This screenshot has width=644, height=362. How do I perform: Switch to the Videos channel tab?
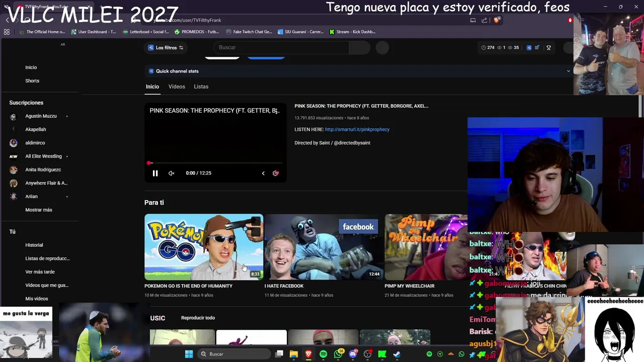177,86
